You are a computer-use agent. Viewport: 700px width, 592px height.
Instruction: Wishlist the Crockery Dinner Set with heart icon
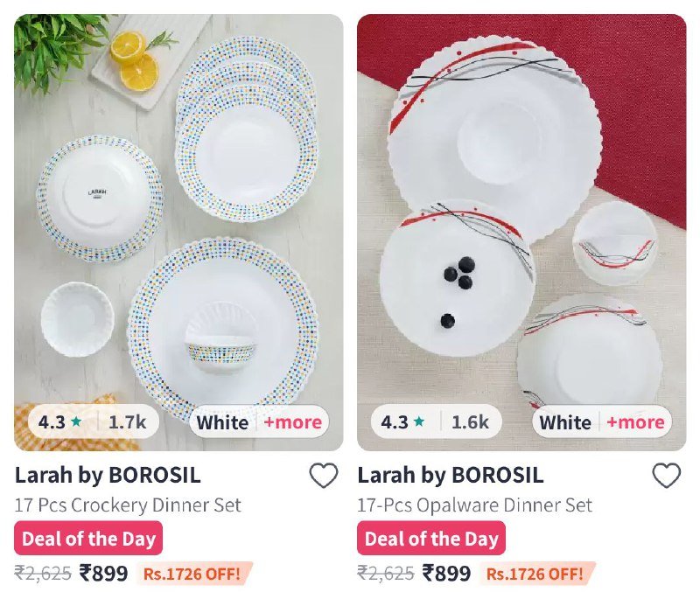coord(324,476)
